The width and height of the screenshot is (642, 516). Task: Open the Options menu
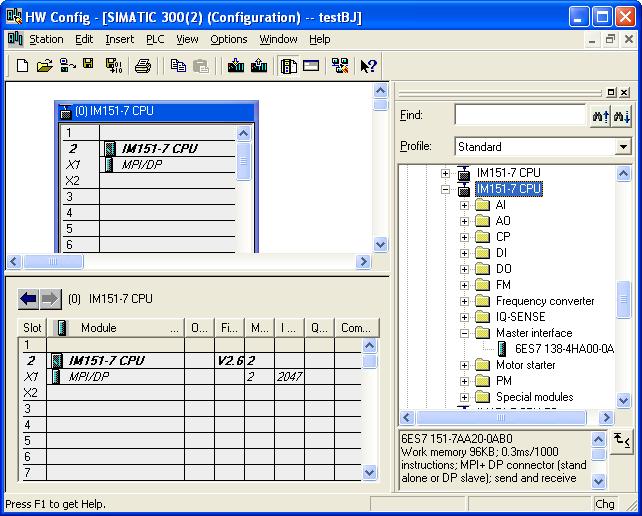229,39
